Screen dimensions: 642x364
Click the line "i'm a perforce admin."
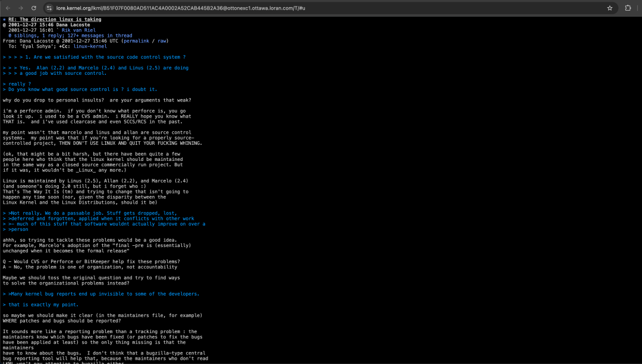coord(94,111)
